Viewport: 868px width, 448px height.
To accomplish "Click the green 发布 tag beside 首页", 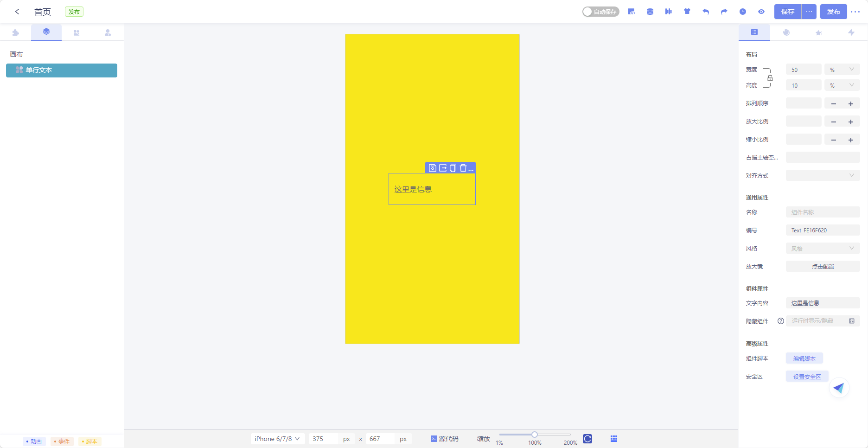I will [74, 12].
